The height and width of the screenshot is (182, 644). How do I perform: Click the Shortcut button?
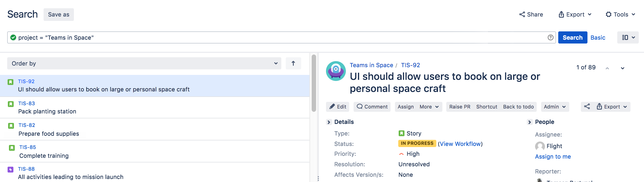[487, 107]
